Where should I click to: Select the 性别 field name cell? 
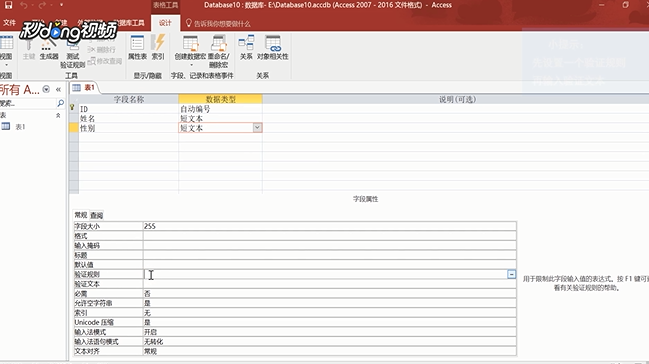pyautogui.click(x=129, y=128)
